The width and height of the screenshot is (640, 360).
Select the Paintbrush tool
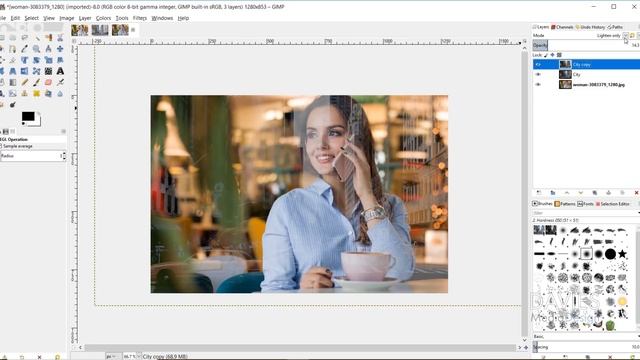36,82
